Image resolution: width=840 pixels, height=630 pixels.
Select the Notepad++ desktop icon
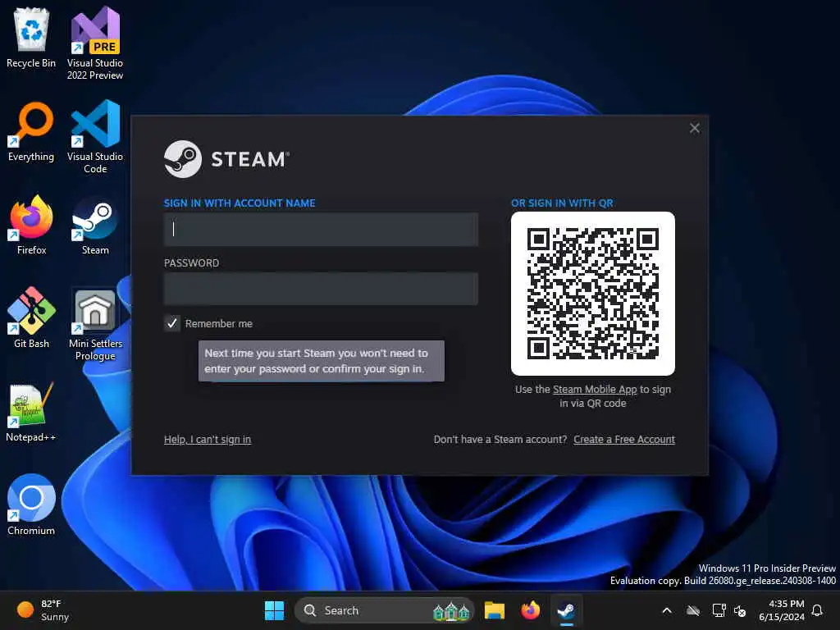[31, 412]
